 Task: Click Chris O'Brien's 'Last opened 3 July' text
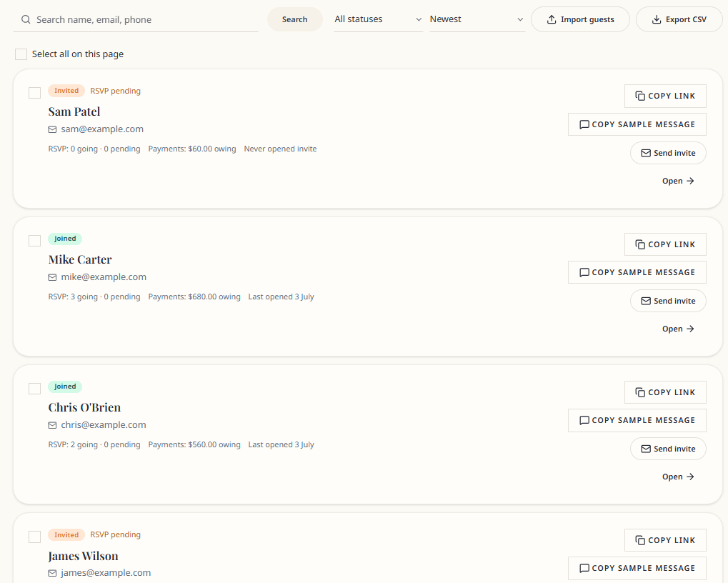coord(281,444)
